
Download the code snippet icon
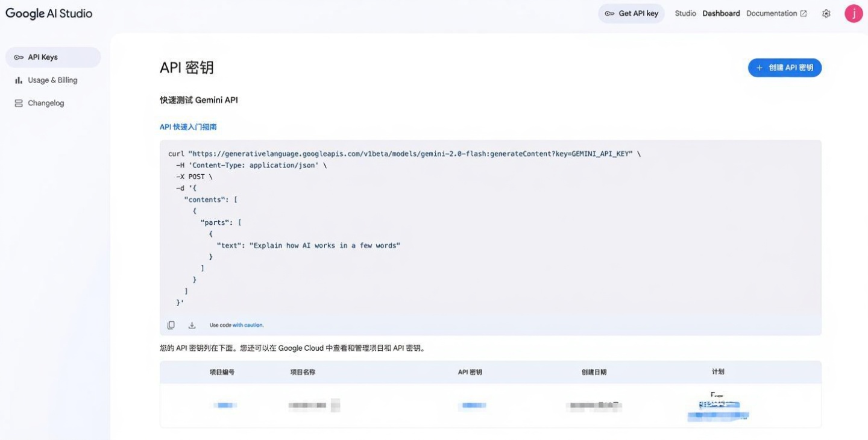click(192, 325)
